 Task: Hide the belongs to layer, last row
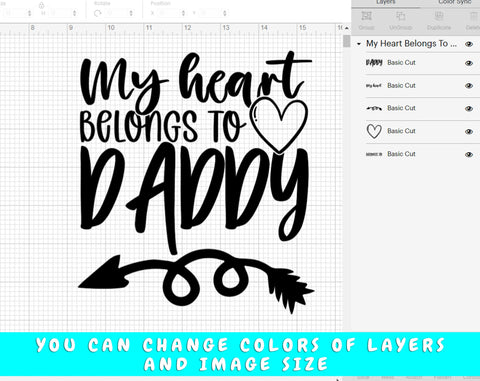pyautogui.click(x=469, y=154)
